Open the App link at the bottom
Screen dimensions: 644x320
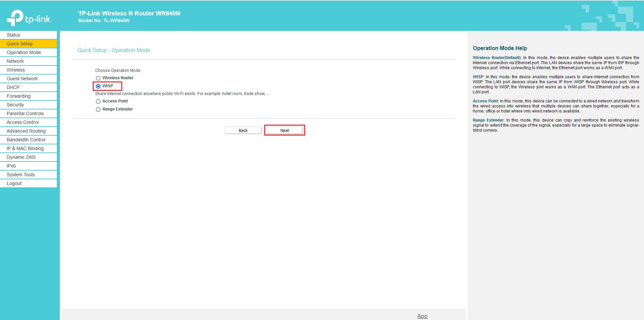click(422, 316)
